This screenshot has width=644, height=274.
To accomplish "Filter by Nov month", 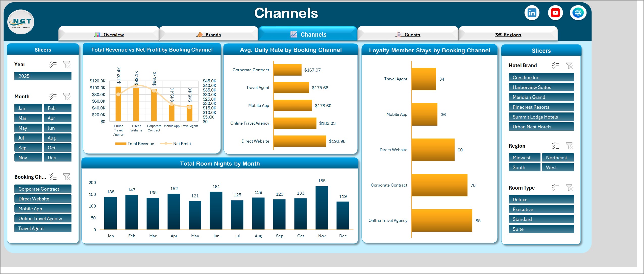I will pyautogui.click(x=28, y=157).
